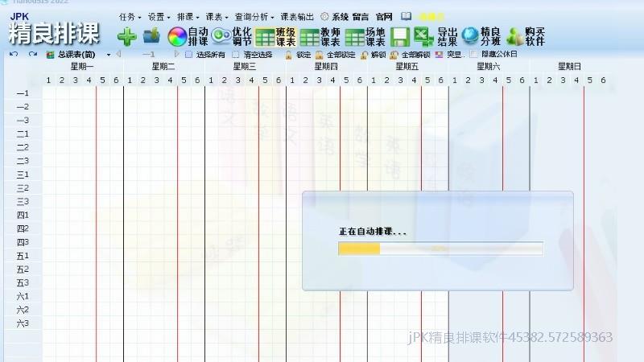Click the book help icon
The image size is (644, 362).
coord(407,16)
